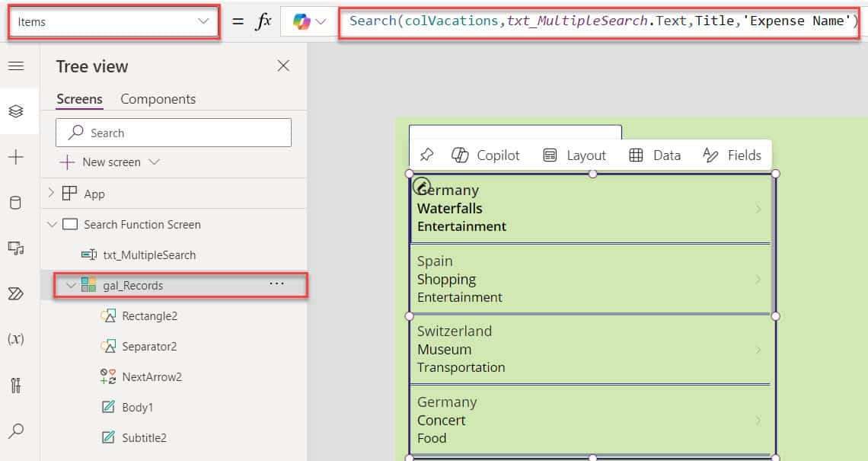This screenshot has height=461, width=868.
Task: Open the Tree view layers icon
Action: [16, 111]
